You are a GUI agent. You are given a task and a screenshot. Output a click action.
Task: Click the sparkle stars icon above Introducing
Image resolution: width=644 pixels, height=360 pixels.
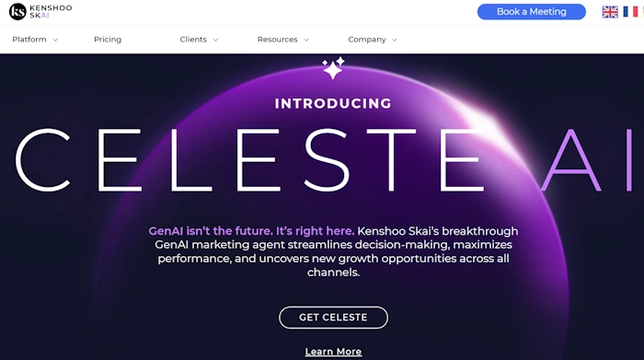click(x=333, y=68)
